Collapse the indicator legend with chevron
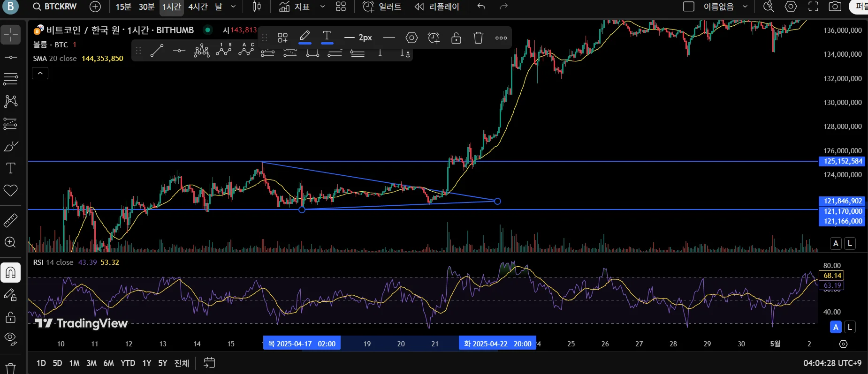Image resolution: width=868 pixels, height=374 pixels. pos(40,73)
